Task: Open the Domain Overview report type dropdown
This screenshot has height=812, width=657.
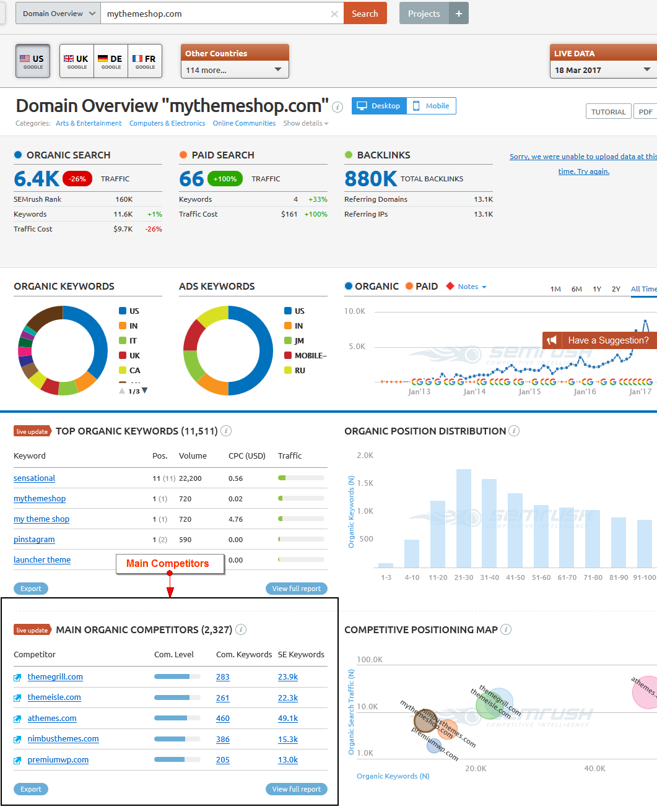Action: pyautogui.click(x=58, y=14)
